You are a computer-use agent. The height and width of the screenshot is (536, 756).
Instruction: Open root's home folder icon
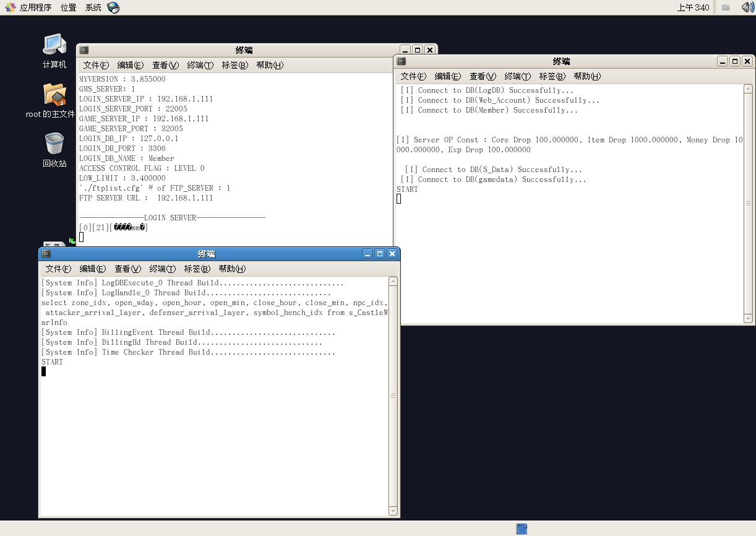(x=54, y=95)
